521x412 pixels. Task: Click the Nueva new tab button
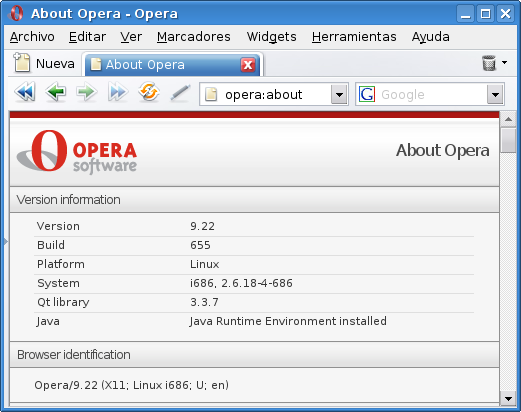click(44, 63)
